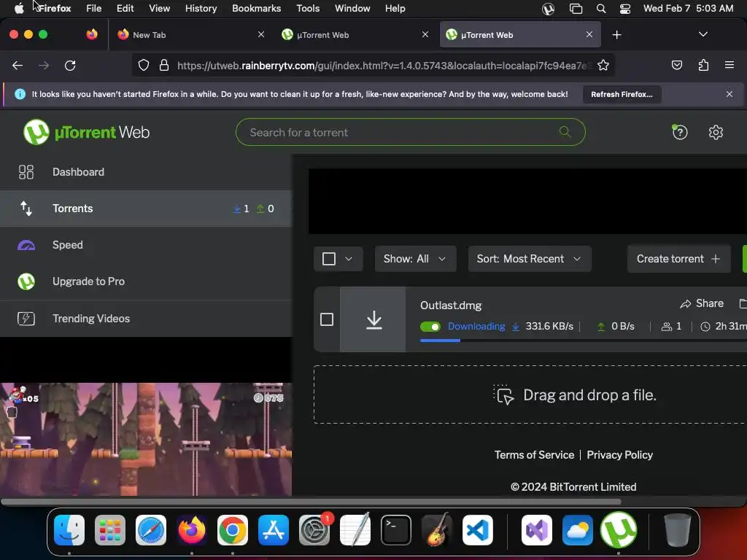Expand the select-all checkbox dropdown arrow
Viewport: 747px width, 560px height.
(349, 259)
